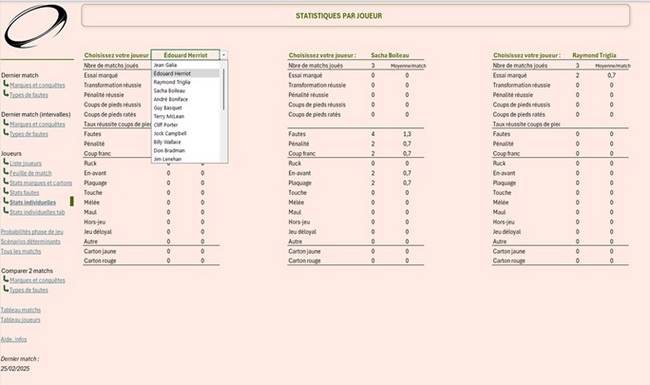Click Sacha Boileau's Fautes value 4

(373, 134)
